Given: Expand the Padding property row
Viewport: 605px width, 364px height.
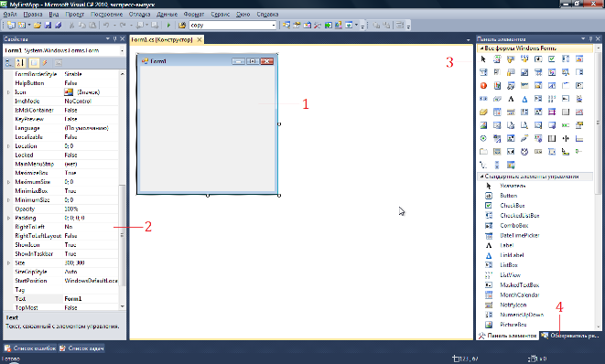Looking at the screenshot, I should point(8,218).
